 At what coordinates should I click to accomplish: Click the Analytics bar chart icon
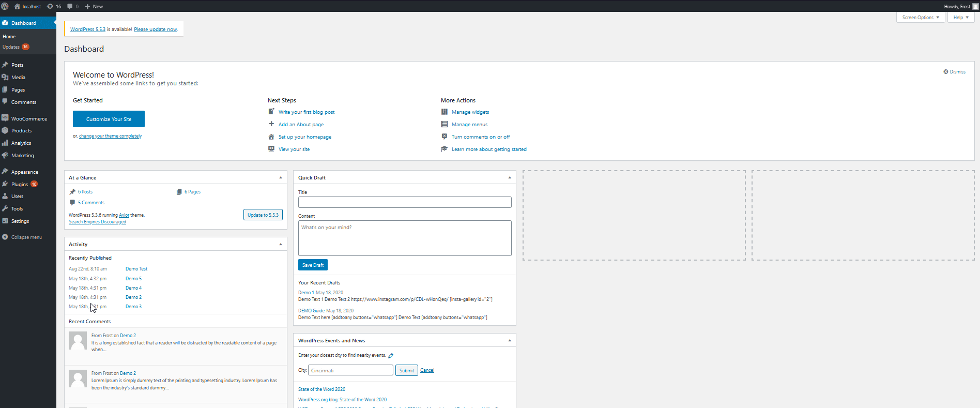coord(5,143)
